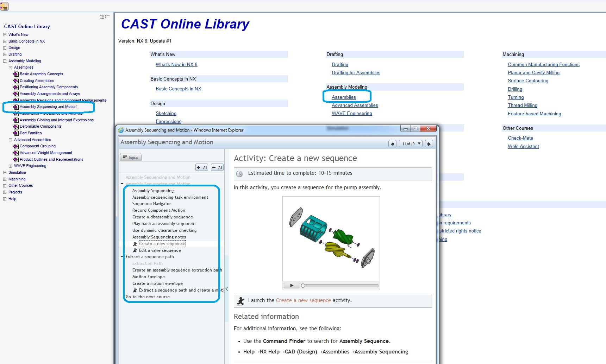Select Go to the next course topic
Viewport: 606px width, 364px height.
coord(148,297)
